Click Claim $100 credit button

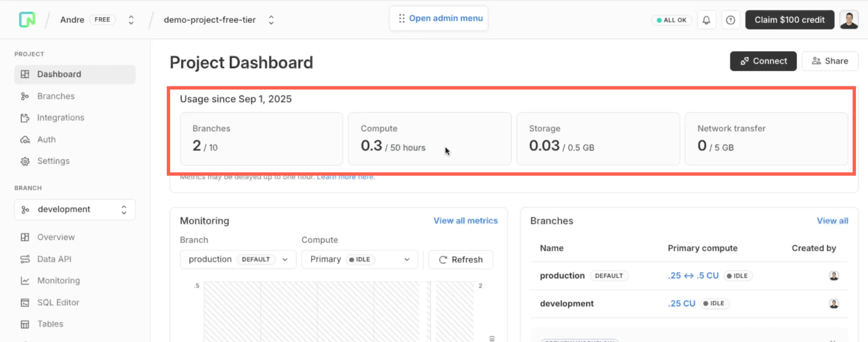pos(789,20)
